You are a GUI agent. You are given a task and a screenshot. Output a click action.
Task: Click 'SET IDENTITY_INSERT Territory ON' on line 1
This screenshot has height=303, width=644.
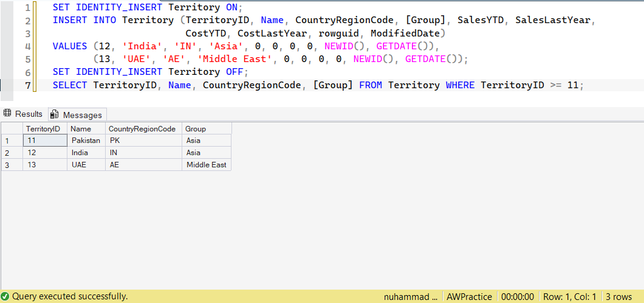point(145,7)
